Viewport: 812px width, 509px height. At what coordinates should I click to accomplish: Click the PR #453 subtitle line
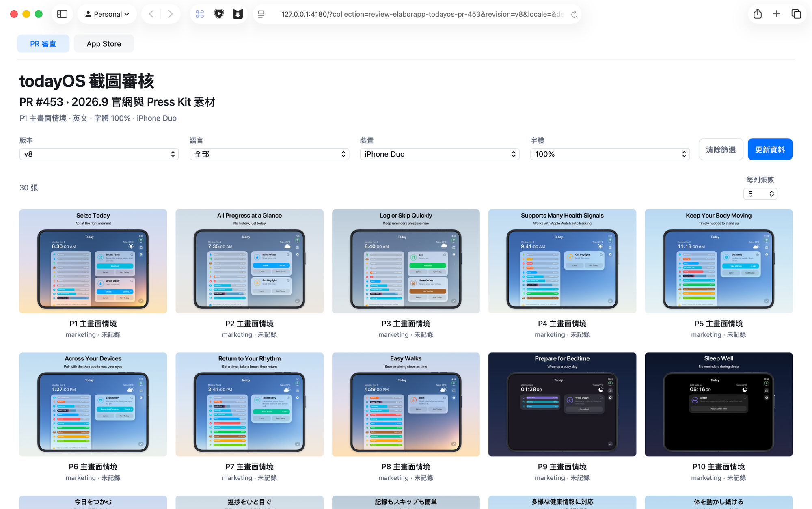pos(117,102)
